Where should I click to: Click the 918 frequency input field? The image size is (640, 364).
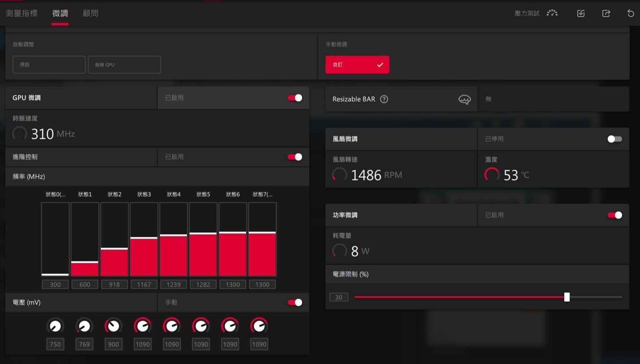(x=114, y=284)
